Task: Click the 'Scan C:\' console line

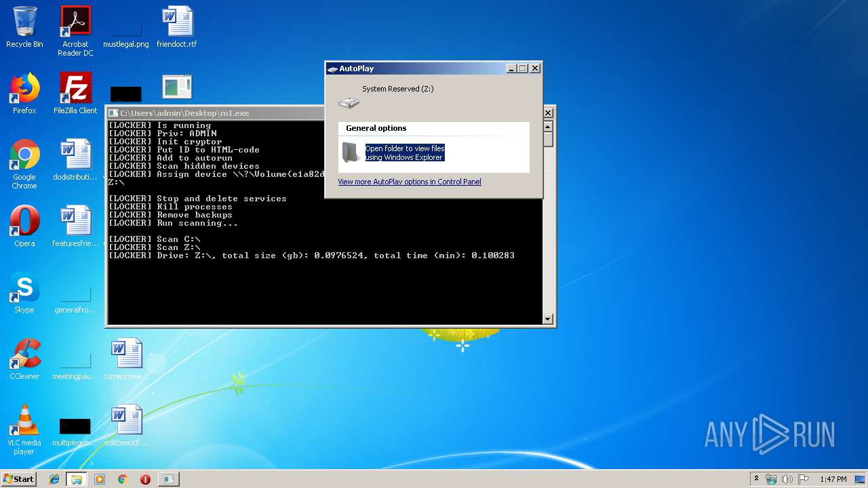Action: (x=154, y=239)
